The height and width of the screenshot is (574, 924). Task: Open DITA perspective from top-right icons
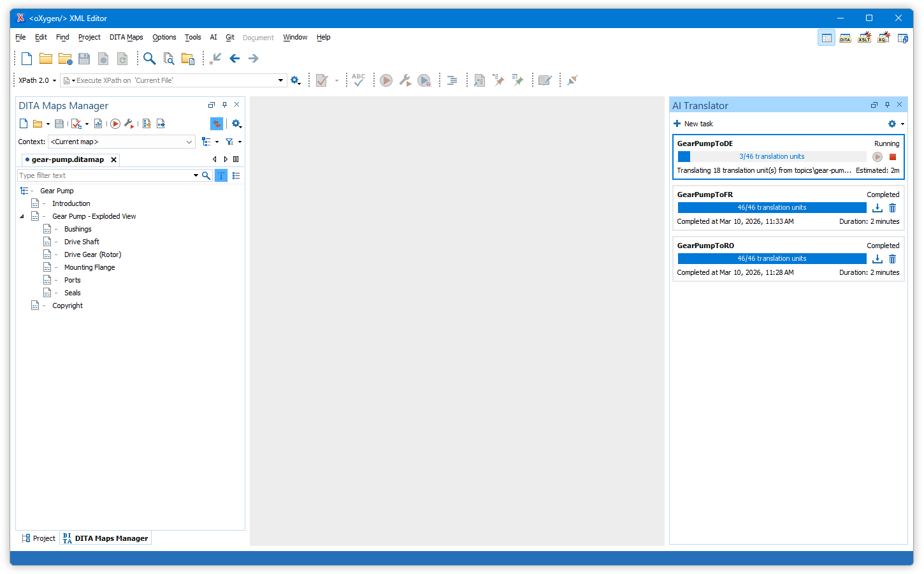point(845,38)
